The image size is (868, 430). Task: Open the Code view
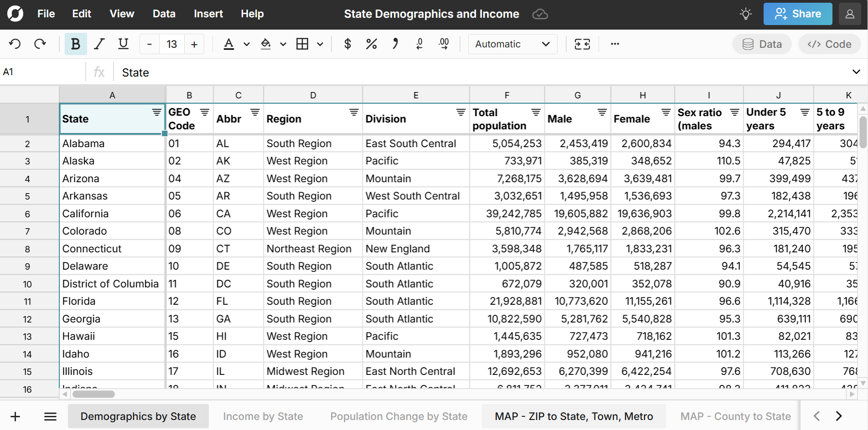[829, 44]
